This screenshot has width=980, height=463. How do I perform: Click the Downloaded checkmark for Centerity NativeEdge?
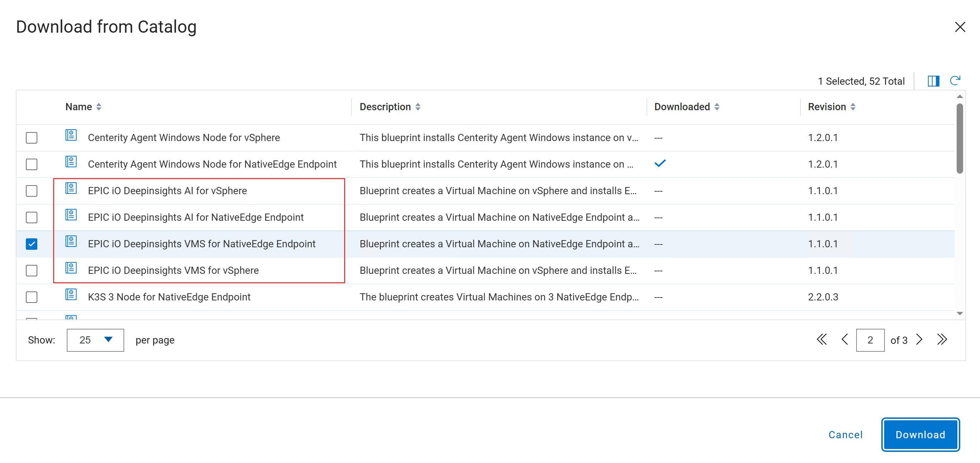(660, 164)
